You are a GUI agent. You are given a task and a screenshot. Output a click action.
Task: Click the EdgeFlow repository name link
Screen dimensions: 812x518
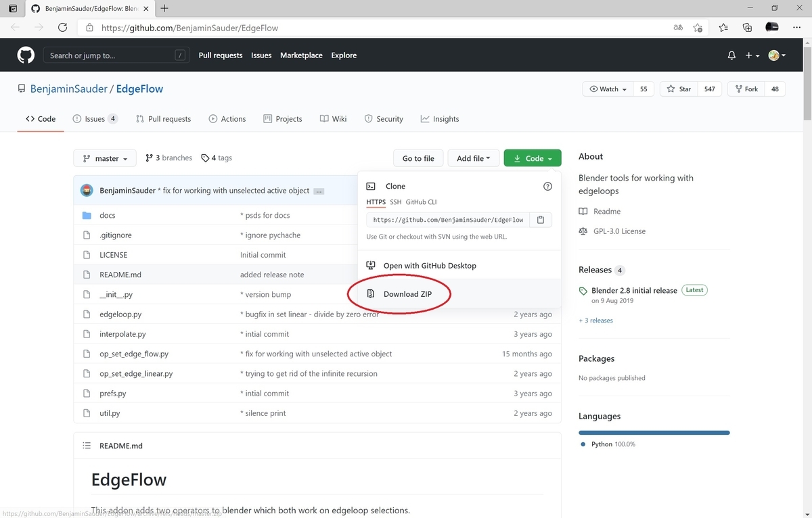point(140,89)
